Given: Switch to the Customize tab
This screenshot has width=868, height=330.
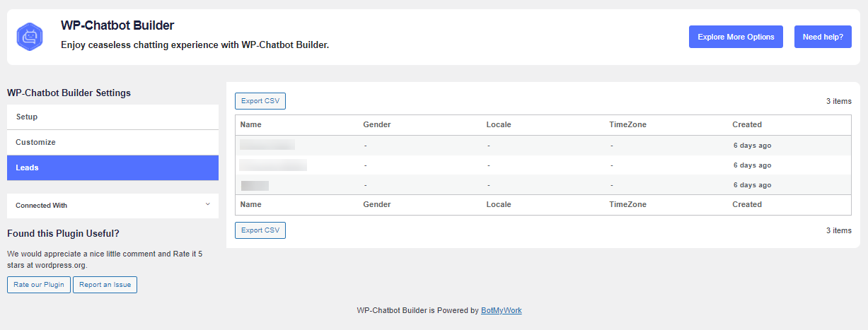Looking at the screenshot, I should pyautogui.click(x=112, y=142).
